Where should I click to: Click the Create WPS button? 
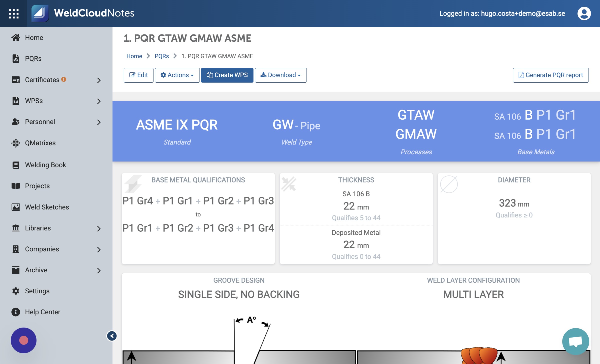click(x=227, y=75)
